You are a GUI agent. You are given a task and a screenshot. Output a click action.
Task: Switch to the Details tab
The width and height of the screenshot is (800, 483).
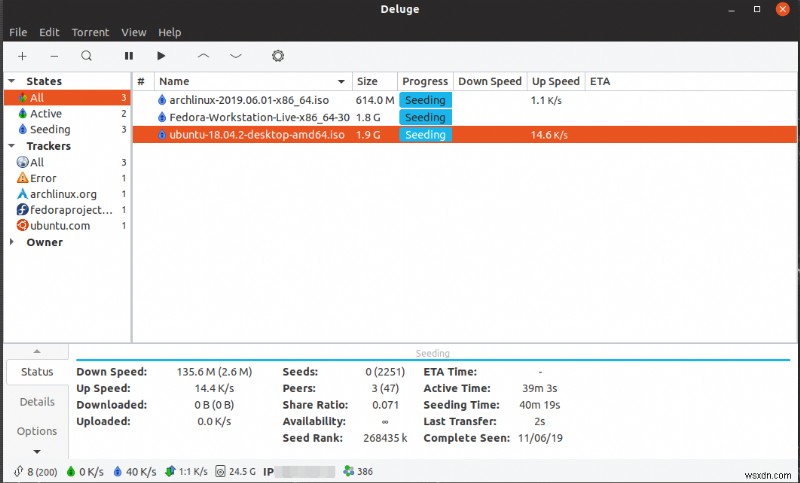point(37,401)
